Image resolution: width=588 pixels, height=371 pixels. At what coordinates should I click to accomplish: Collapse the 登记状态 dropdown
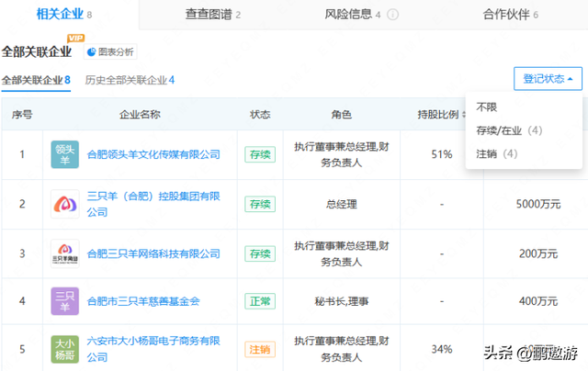[x=548, y=79]
